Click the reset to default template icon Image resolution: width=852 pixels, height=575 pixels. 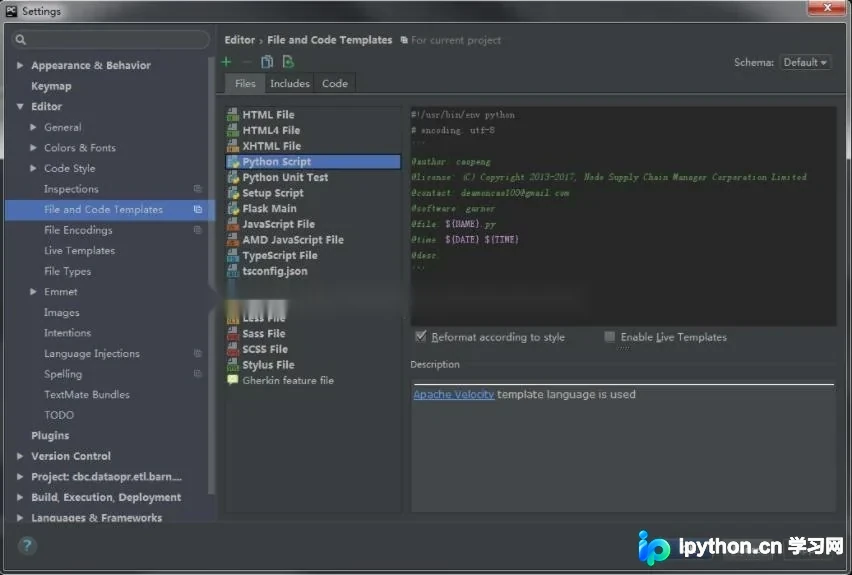tap(288, 62)
